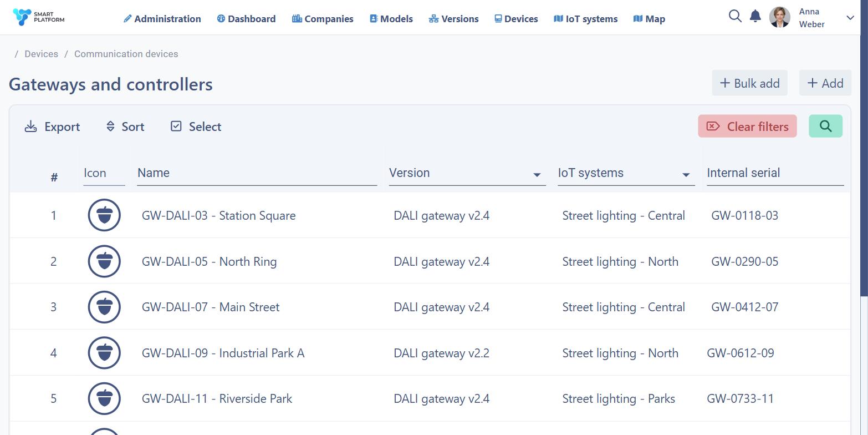
Task: Open the Version filter dropdown
Action: pos(467,173)
